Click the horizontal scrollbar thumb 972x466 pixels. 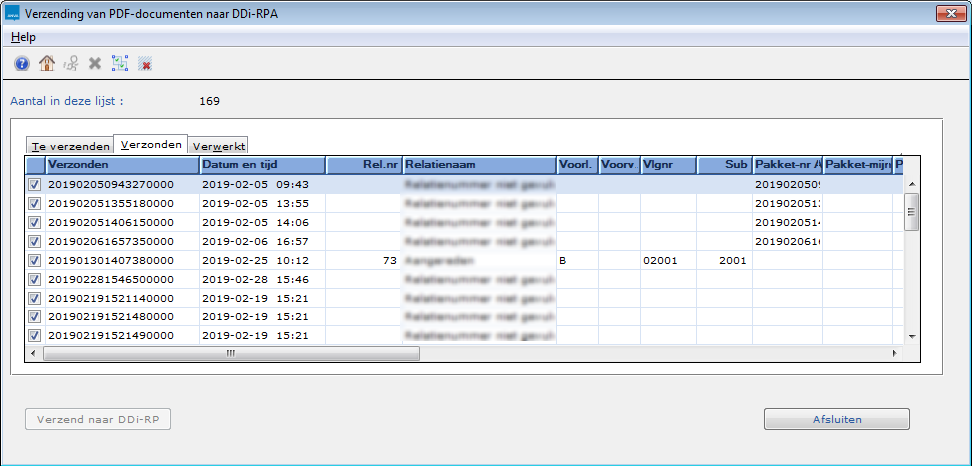(x=230, y=353)
